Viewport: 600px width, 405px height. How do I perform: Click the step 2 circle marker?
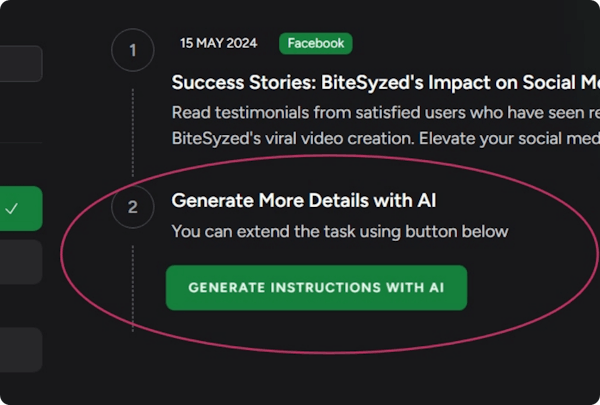(x=133, y=207)
